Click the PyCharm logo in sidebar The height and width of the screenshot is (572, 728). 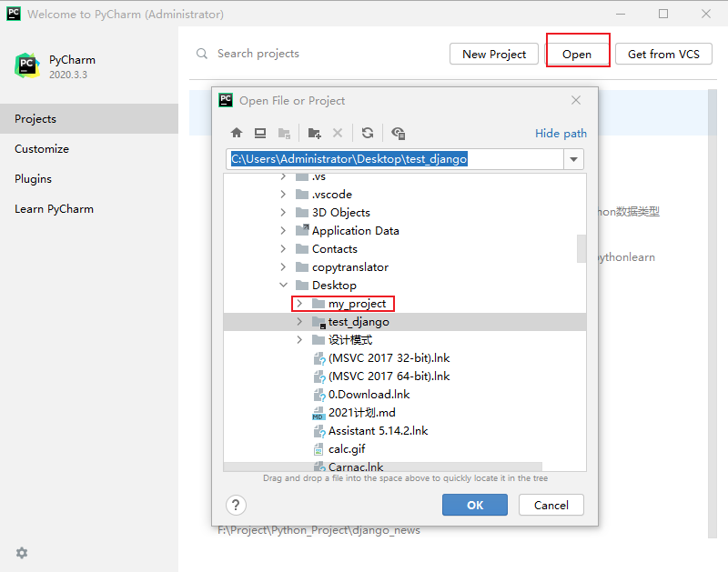(x=27, y=65)
